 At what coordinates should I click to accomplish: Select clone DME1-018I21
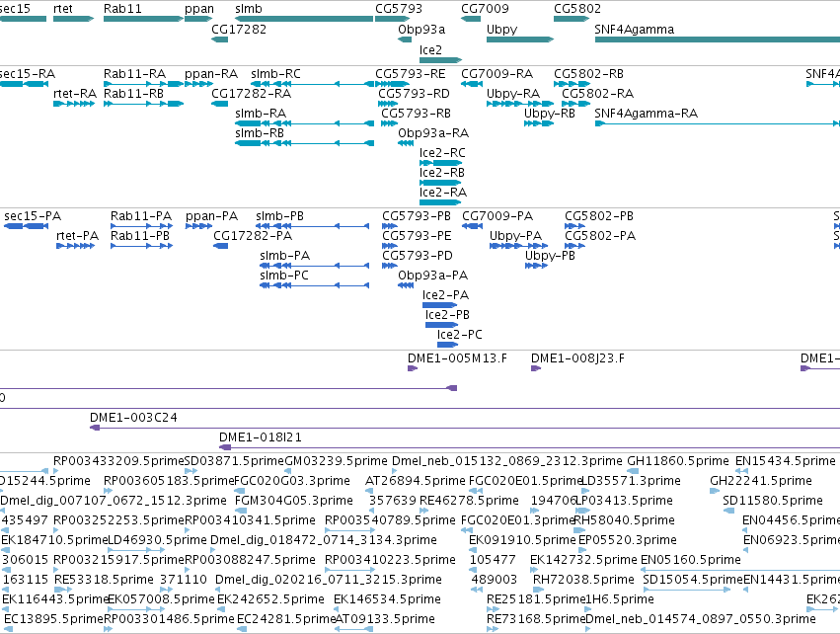pos(529,447)
